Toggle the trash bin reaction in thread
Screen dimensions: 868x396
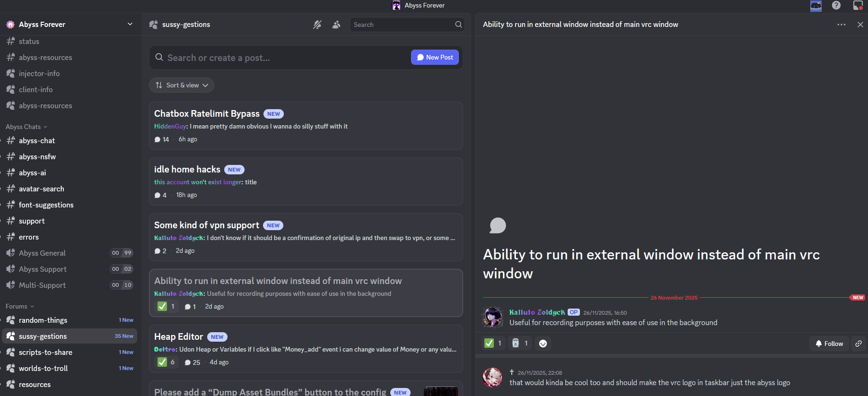point(520,343)
